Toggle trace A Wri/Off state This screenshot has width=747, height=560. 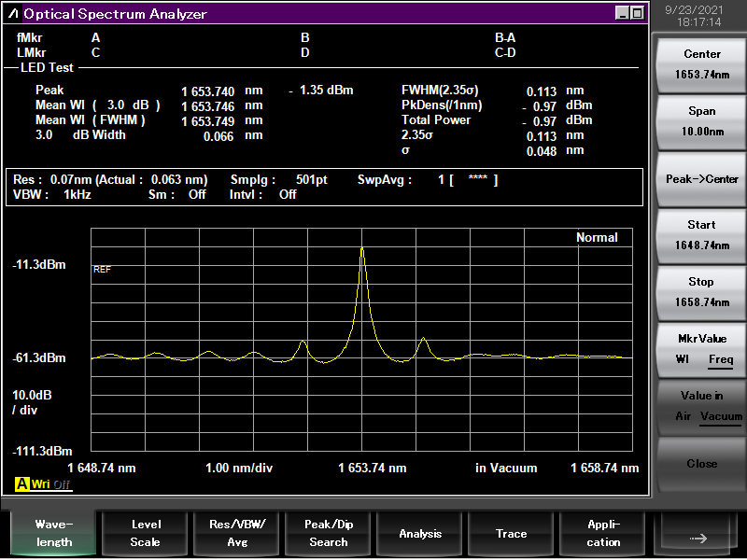coord(50,483)
